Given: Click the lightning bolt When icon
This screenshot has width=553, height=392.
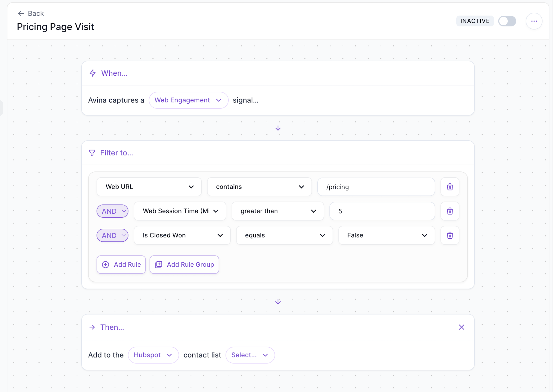Looking at the screenshot, I should coord(92,73).
